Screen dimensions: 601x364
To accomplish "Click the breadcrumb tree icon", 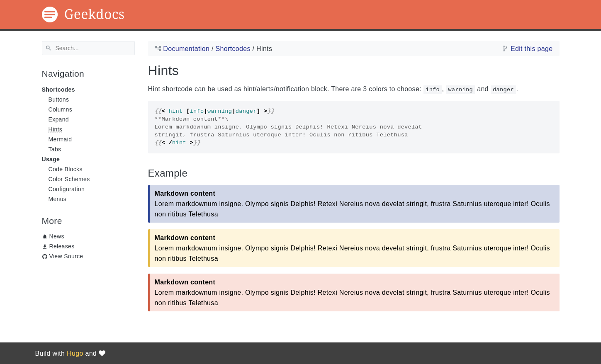I will pyautogui.click(x=158, y=49).
